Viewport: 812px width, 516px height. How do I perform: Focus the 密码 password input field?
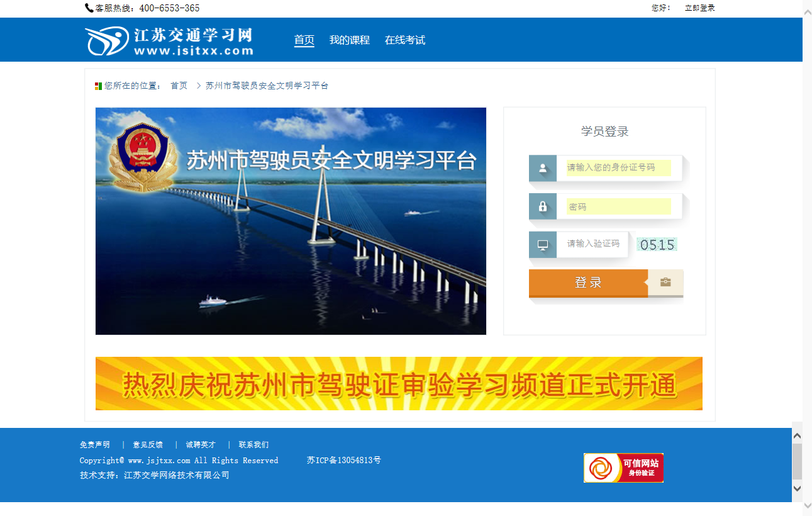[618, 206]
